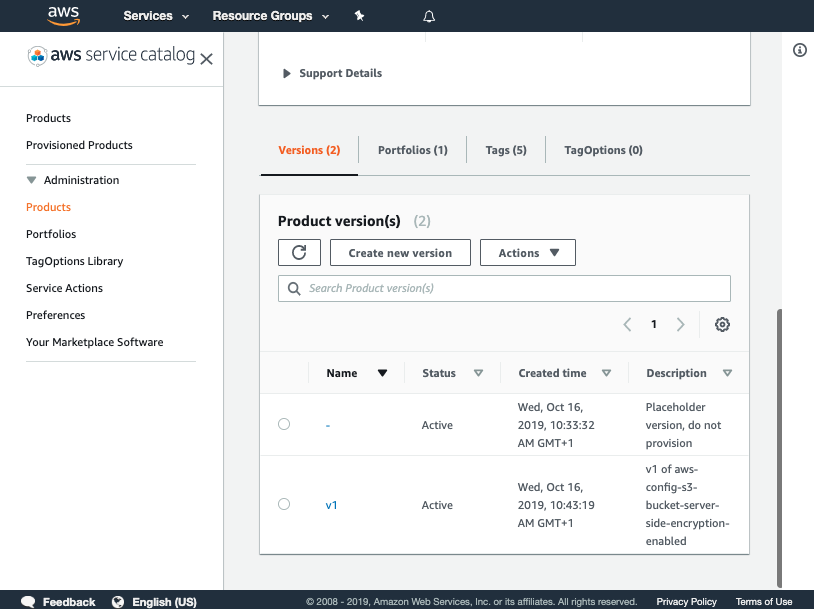The image size is (814, 609).
Task: Open the Services dropdown menu
Action: click(156, 16)
